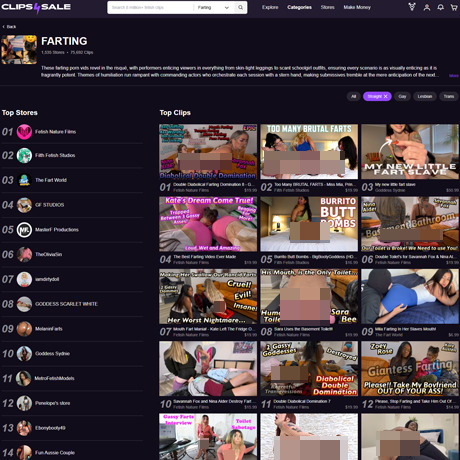Screen dimensions: 460x460
Task: Click clip 04 title "The Best..."
Action: click(x=204, y=257)
